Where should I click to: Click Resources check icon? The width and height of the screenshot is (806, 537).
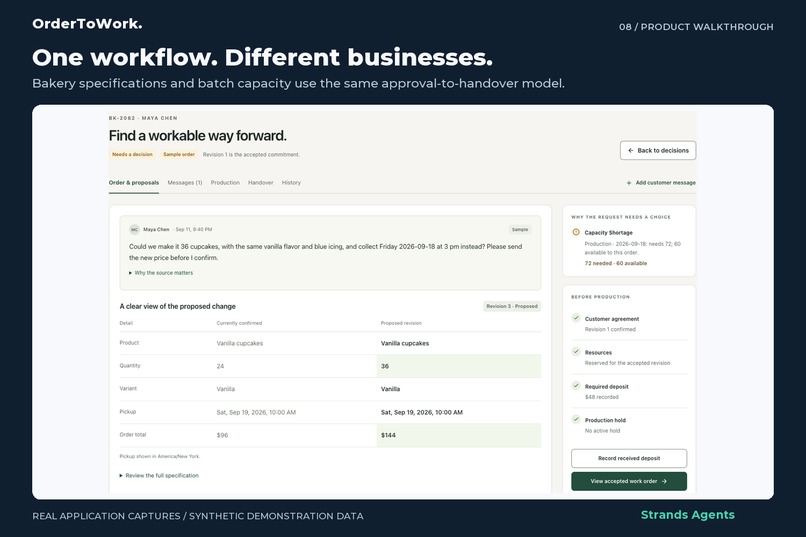(576, 351)
